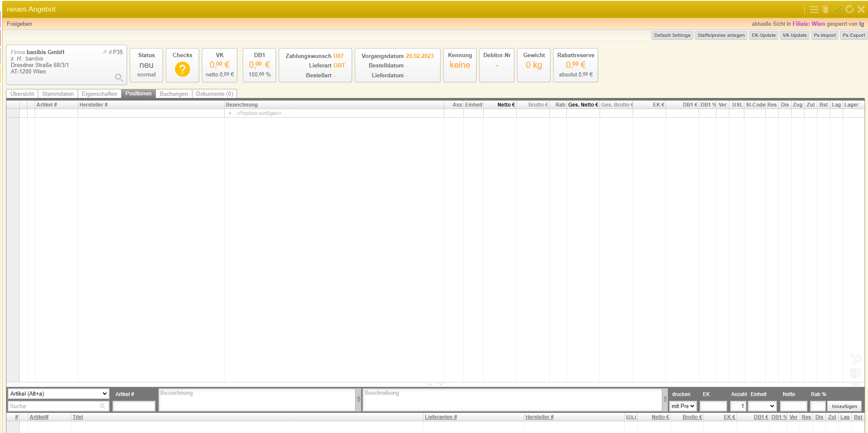Click the search magnifier in Suche field
The image size is (868, 433).
[103, 406]
